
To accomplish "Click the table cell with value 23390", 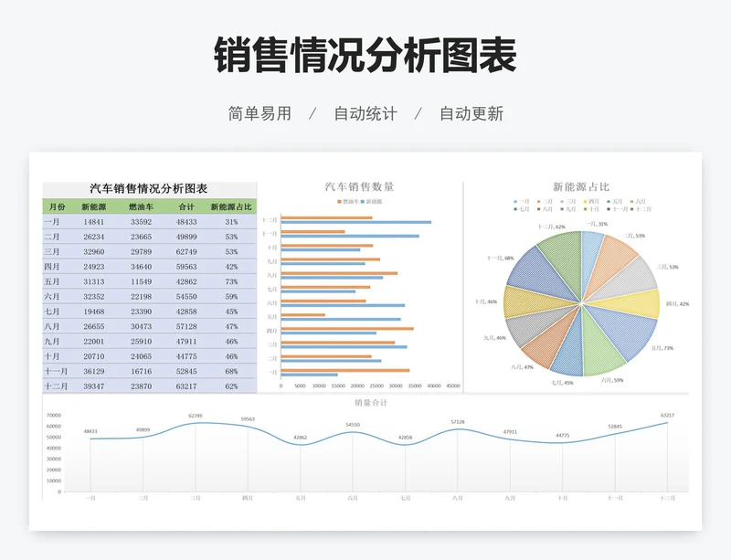I will click(141, 312).
